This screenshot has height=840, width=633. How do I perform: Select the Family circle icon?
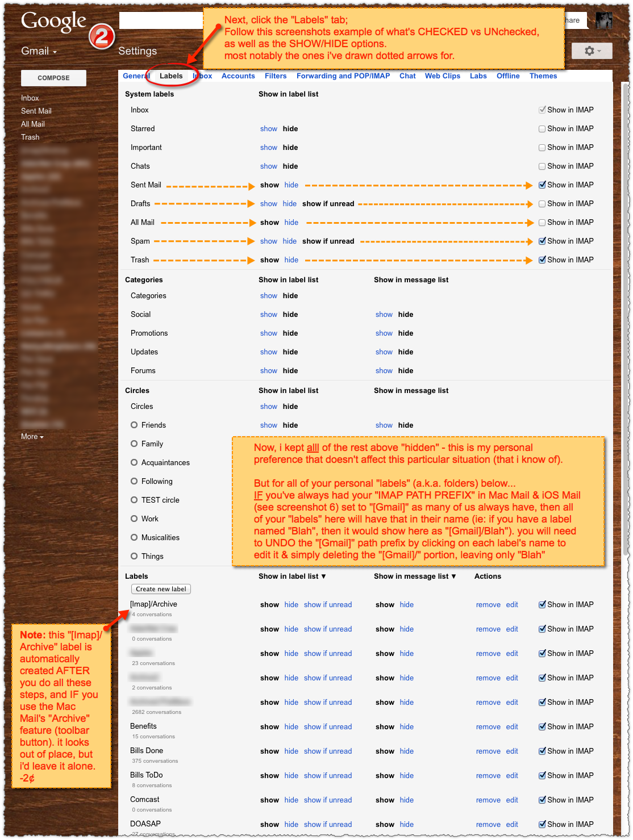tap(134, 444)
